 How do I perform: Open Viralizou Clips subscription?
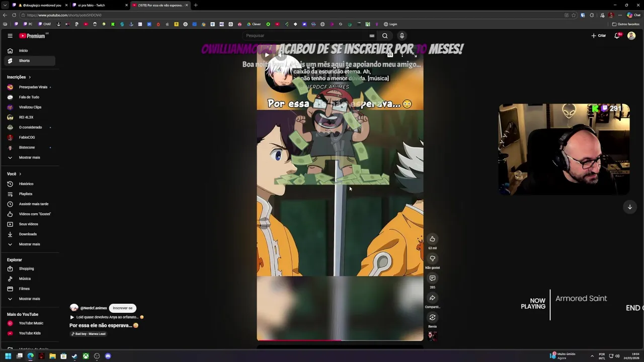[x=29, y=107]
